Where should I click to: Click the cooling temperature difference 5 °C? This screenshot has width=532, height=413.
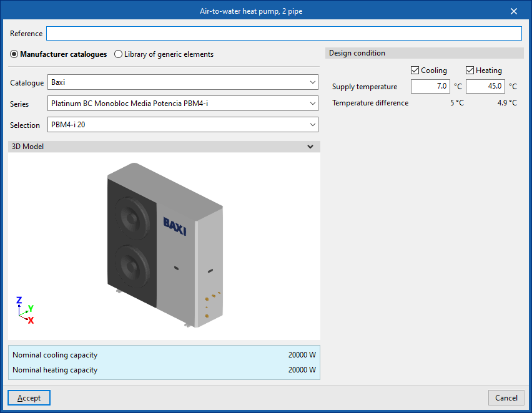pos(456,103)
